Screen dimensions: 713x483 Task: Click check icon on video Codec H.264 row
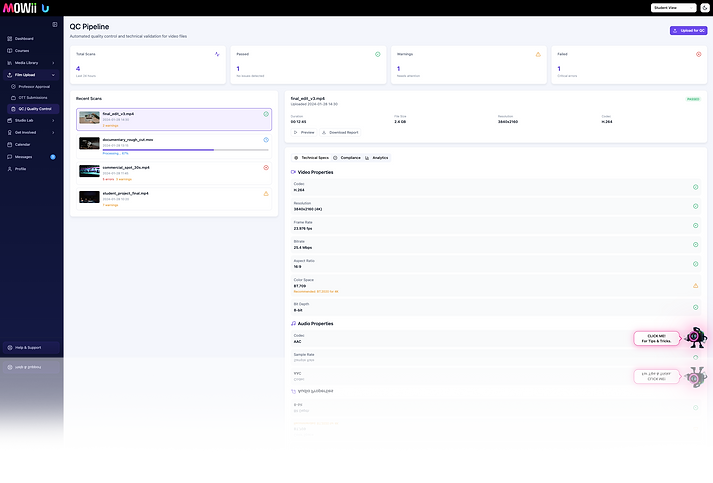(x=695, y=187)
